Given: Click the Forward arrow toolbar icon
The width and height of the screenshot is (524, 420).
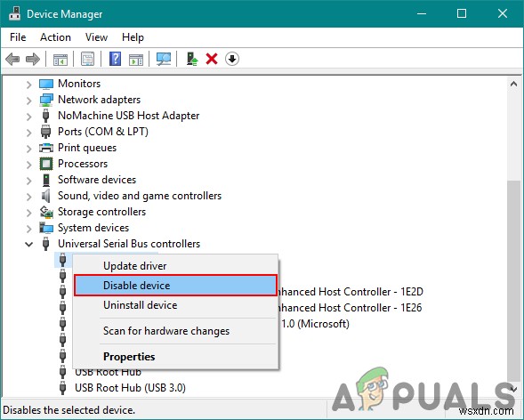Looking at the screenshot, I should tap(33, 59).
